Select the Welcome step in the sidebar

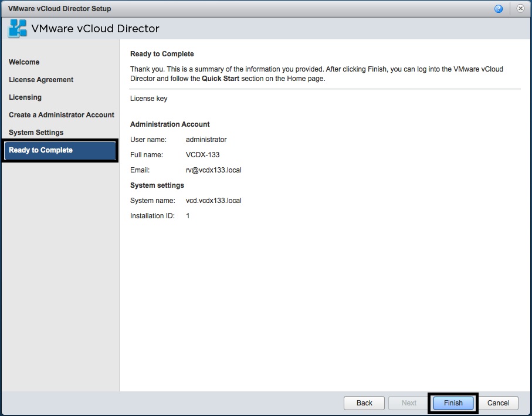coord(24,62)
